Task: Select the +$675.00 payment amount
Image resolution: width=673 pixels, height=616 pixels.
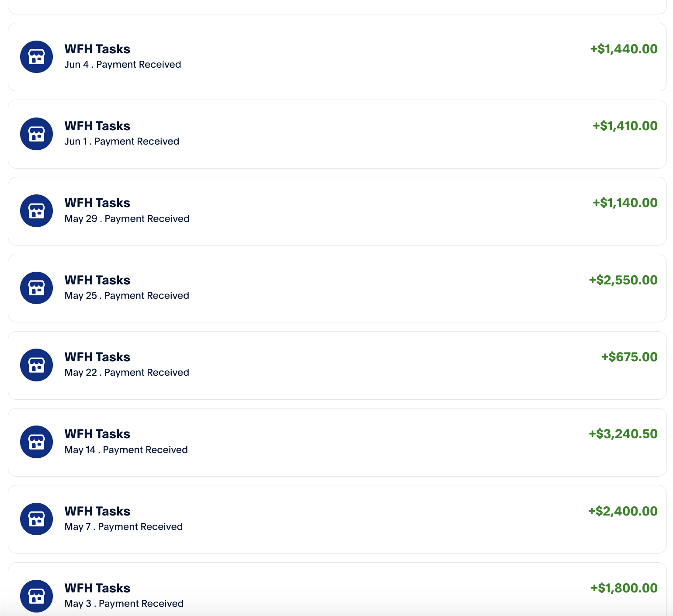Action: [629, 357]
